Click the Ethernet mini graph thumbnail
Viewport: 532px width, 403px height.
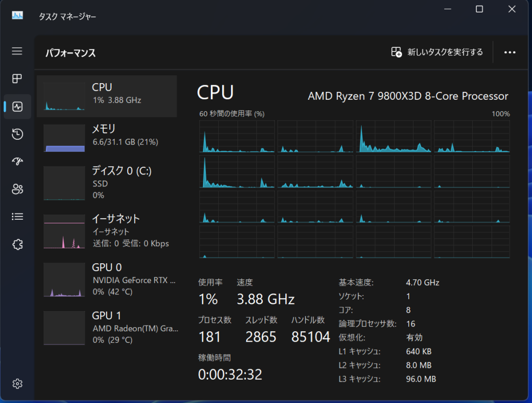click(64, 231)
